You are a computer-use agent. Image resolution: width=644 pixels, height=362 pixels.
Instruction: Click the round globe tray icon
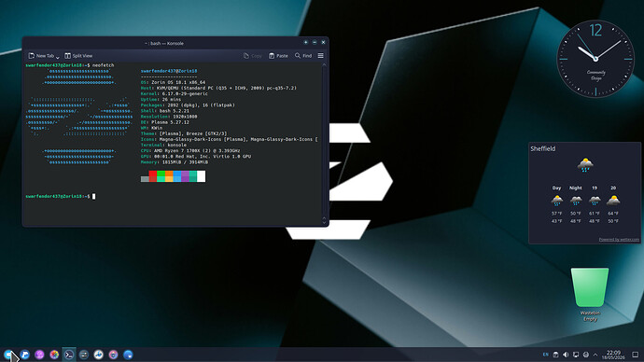pos(586,355)
